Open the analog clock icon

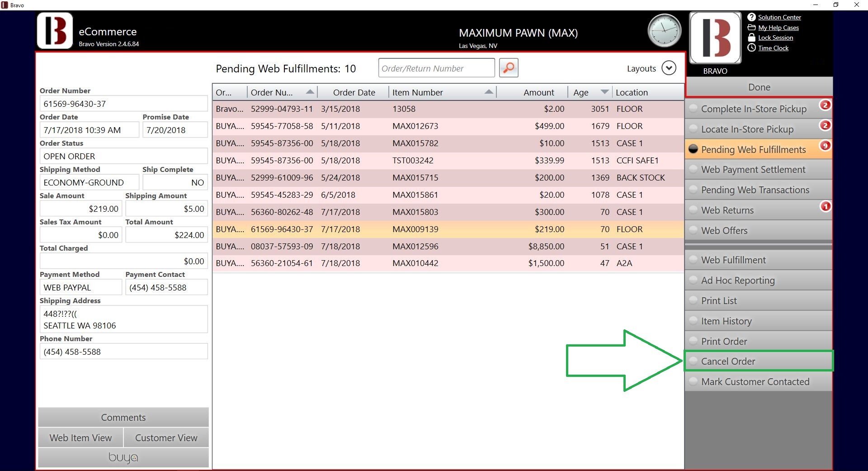pos(664,31)
